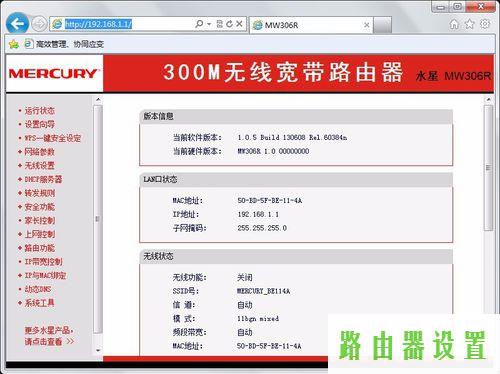Expand DHCP服务器 menu
500x374 pixels.
(x=43, y=179)
